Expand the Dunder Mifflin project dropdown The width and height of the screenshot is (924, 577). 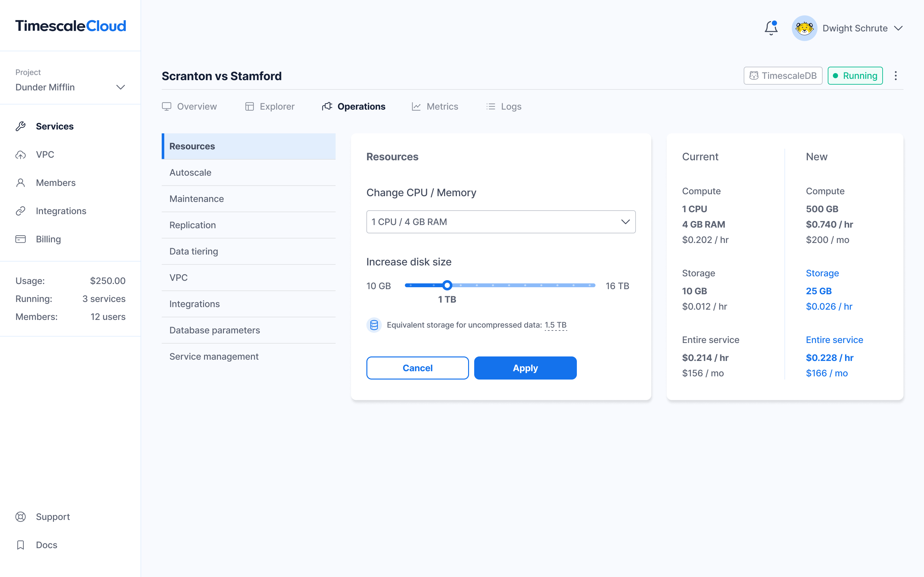pos(120,88)
